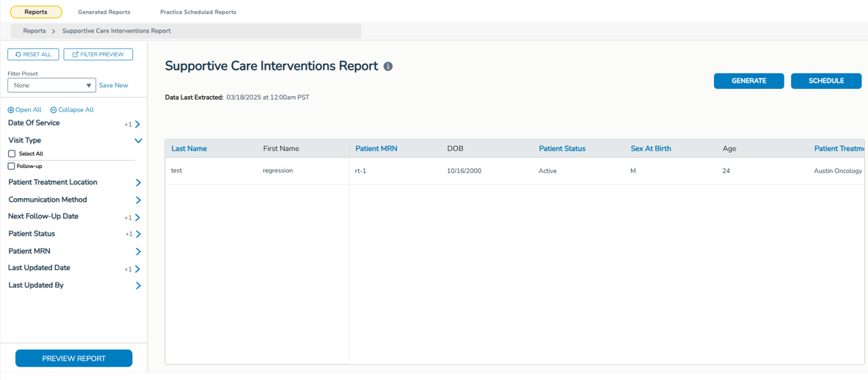868x380 pixels.
Task: Expand the Communication Method chevron
Action: click(x=138, y=200)
